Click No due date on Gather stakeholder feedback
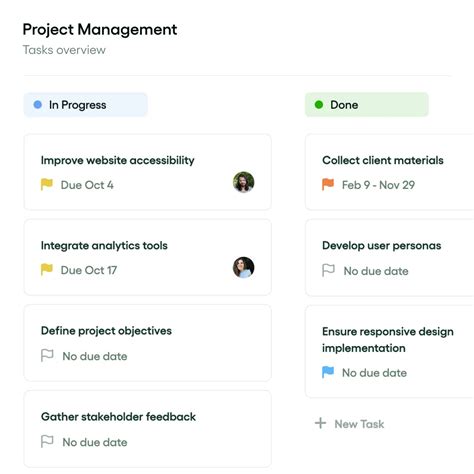Screen dimensions: 474x474 click(x=95, y=442)
